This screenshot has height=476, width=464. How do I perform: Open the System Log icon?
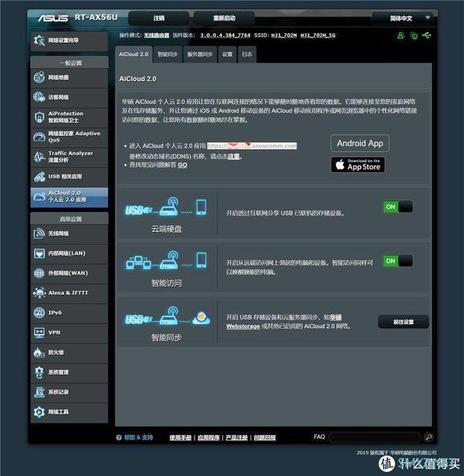[39, 392]
